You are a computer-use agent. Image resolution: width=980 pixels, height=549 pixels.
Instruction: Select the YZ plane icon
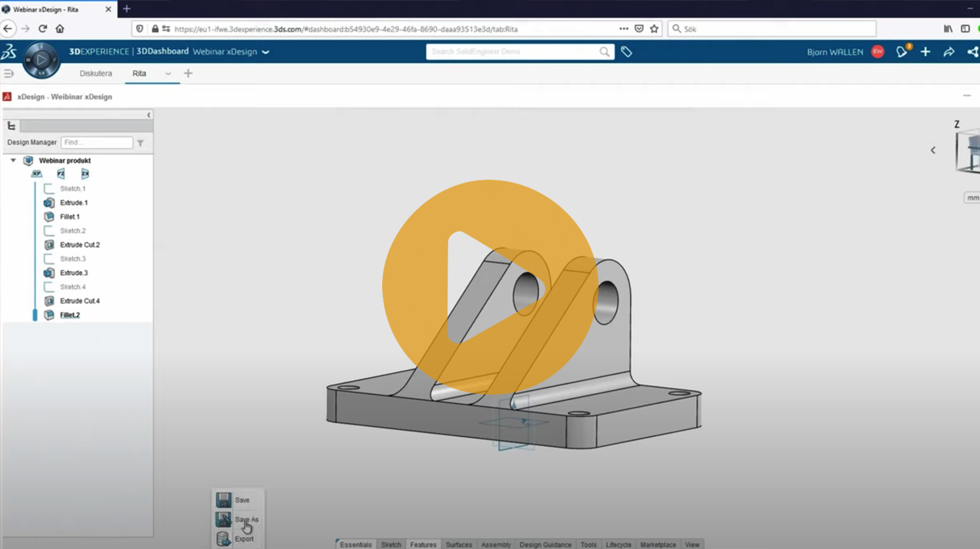(x=61, y=174)
